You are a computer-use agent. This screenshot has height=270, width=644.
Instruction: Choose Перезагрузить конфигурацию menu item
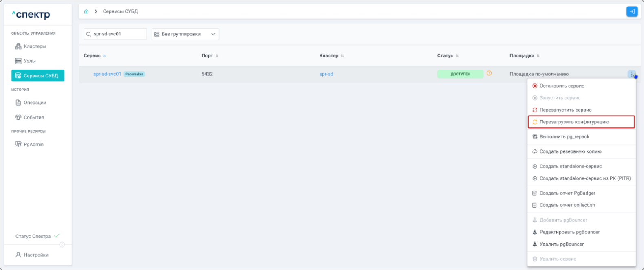tap(574, 122)
